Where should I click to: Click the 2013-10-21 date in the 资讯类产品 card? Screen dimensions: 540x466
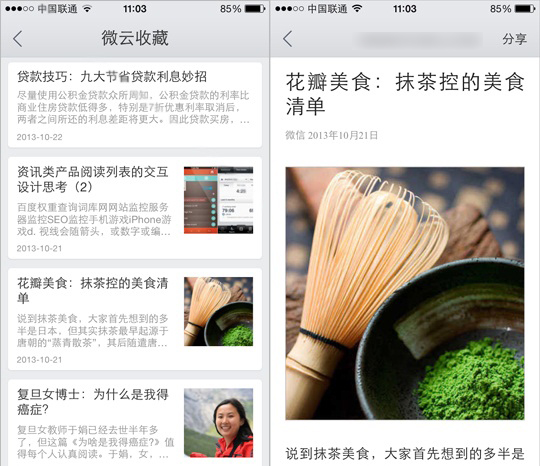pyautogui.click(x=40, y=248)
